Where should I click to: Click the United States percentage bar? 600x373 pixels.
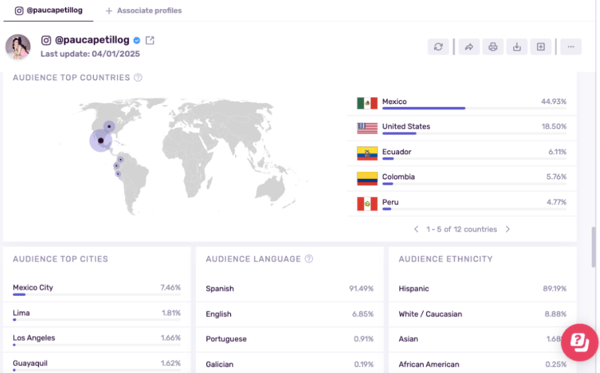click(399, 134)
